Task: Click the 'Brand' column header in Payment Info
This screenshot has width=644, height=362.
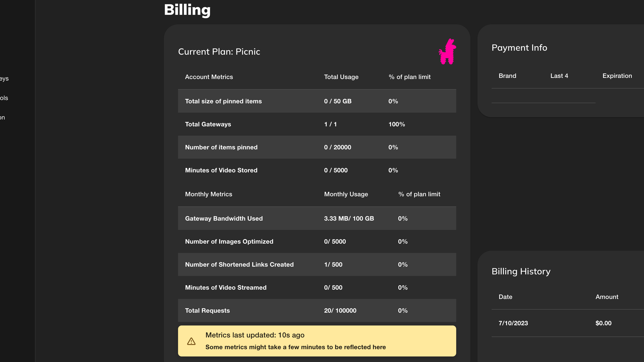Action: [507, 76]
